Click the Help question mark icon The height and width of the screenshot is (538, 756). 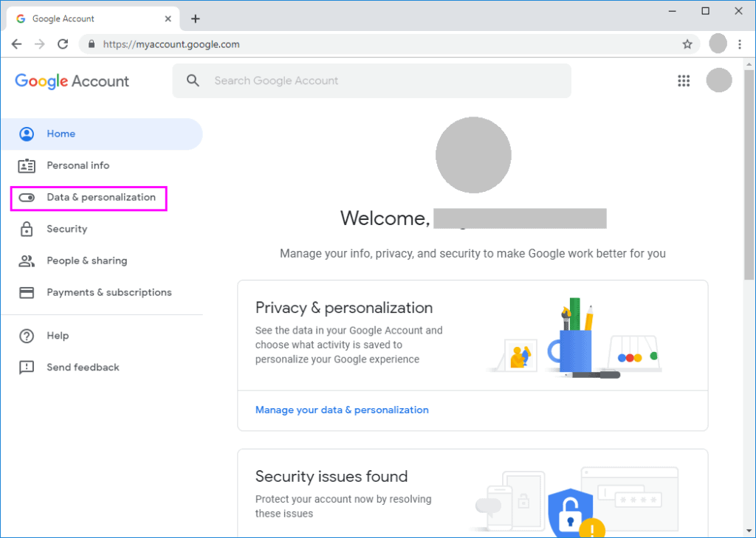pyautogui.click(x=27, y=336)
